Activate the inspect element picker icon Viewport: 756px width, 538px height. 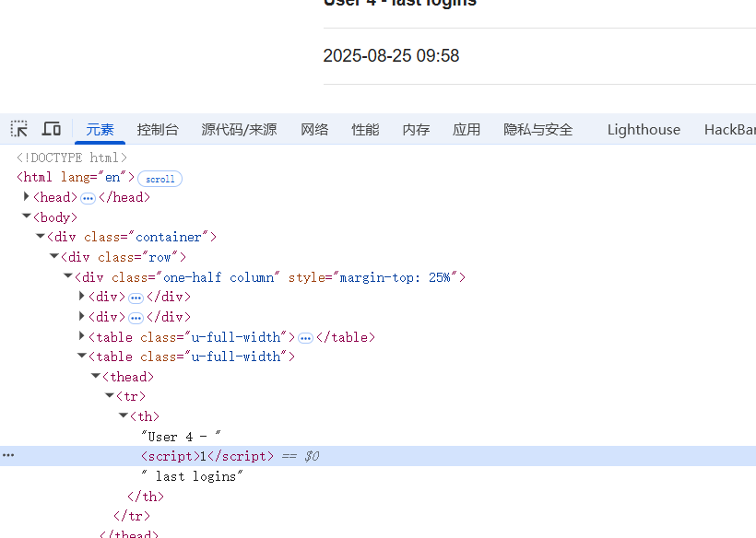click(x=18, y=129)
